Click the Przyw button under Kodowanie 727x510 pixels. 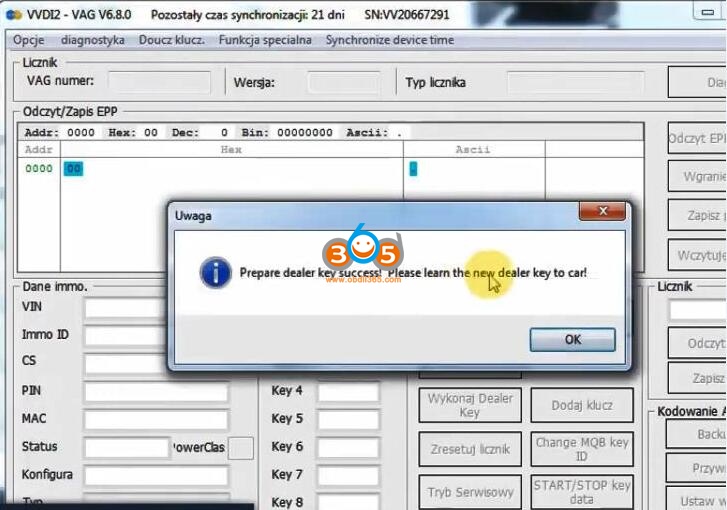tap(696, 468)
